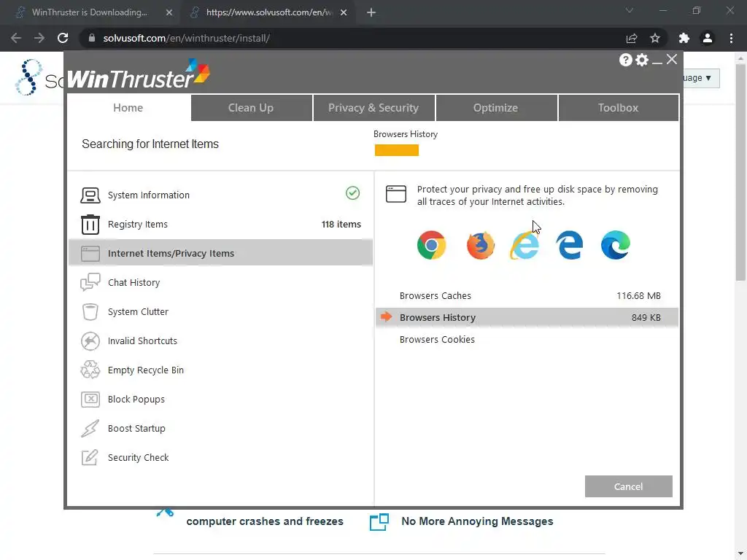
Task: Select the Block Popups label
Action: [x=136, y=399]
